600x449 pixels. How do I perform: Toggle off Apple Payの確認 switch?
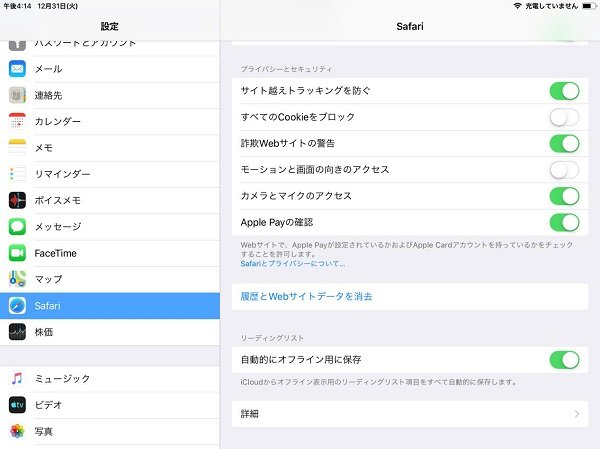[563, 222]
